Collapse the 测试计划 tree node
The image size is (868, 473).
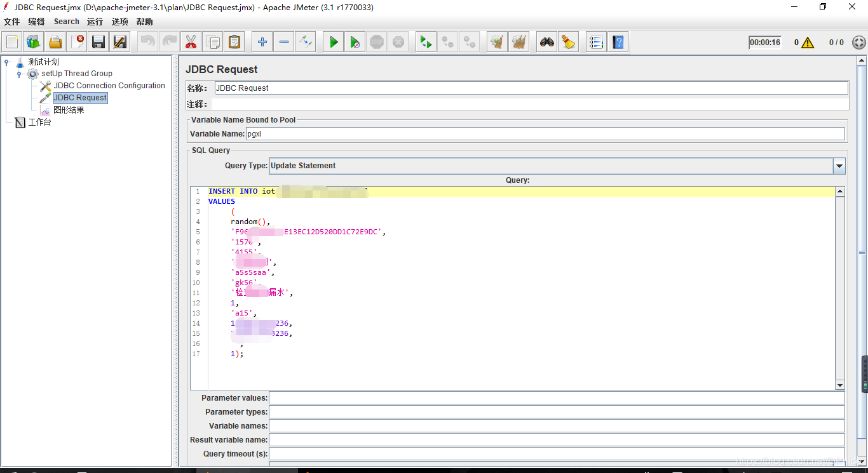point(7,62)
